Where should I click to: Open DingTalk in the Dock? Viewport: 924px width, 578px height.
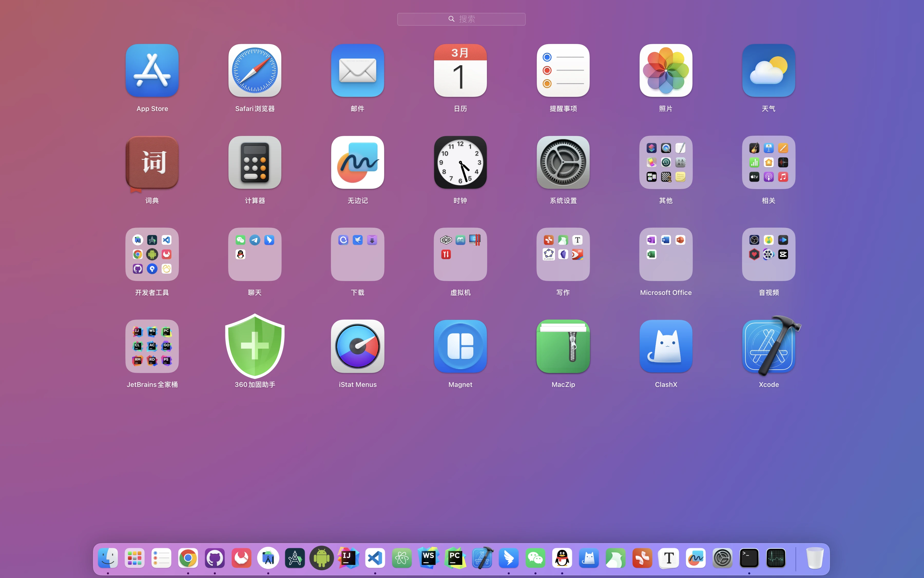pos(508,558)
